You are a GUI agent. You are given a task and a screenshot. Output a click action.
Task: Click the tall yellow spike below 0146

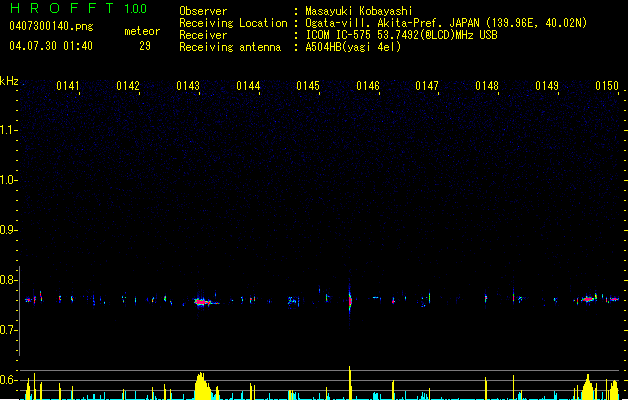(x=350, y=383)
